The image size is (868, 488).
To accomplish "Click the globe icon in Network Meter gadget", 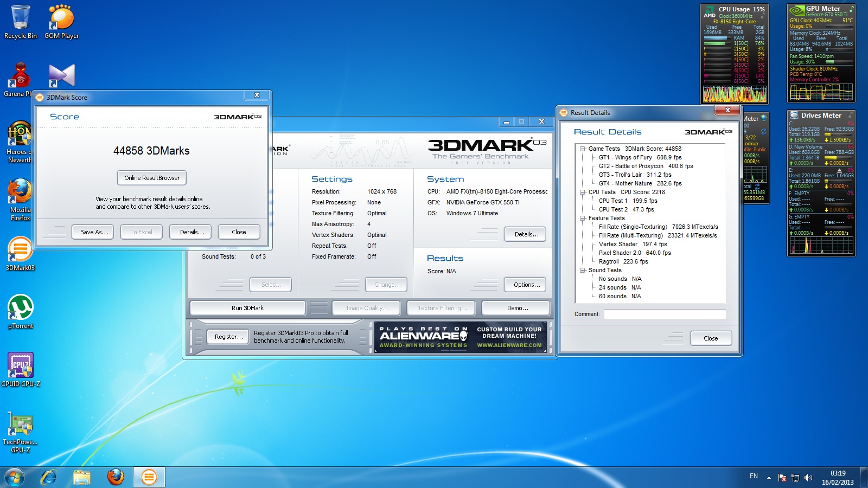I will (x=764, y=118).
